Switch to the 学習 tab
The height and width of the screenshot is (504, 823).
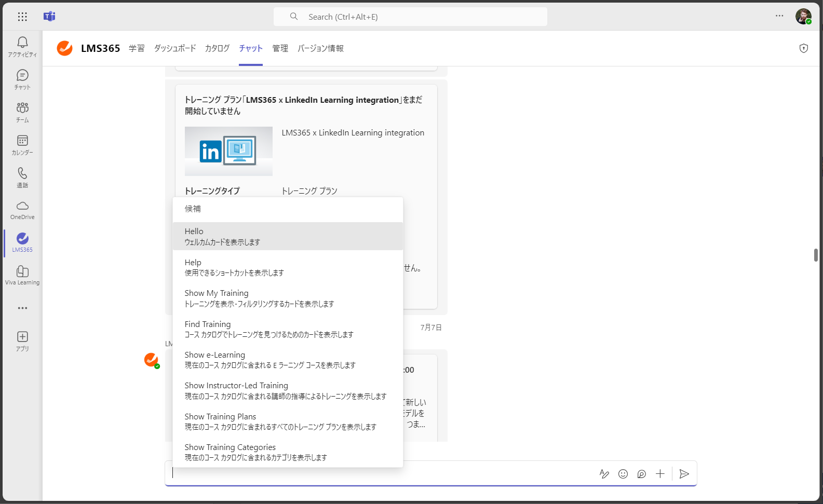coord(137,48)
